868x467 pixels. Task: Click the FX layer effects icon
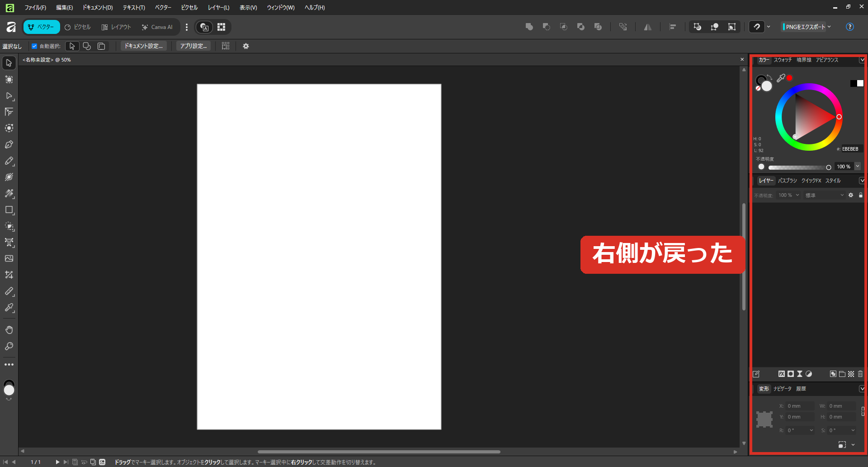point(782,374)
